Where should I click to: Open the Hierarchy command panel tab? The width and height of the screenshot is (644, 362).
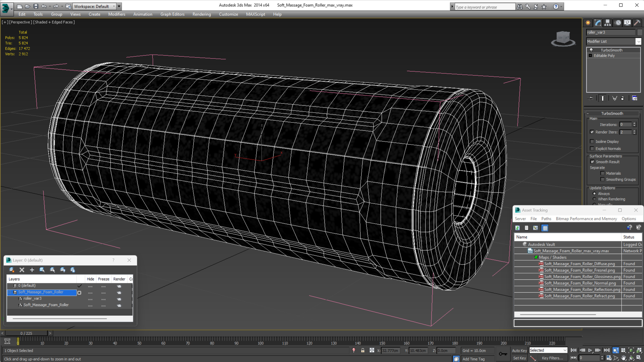(x=607, y=23)
